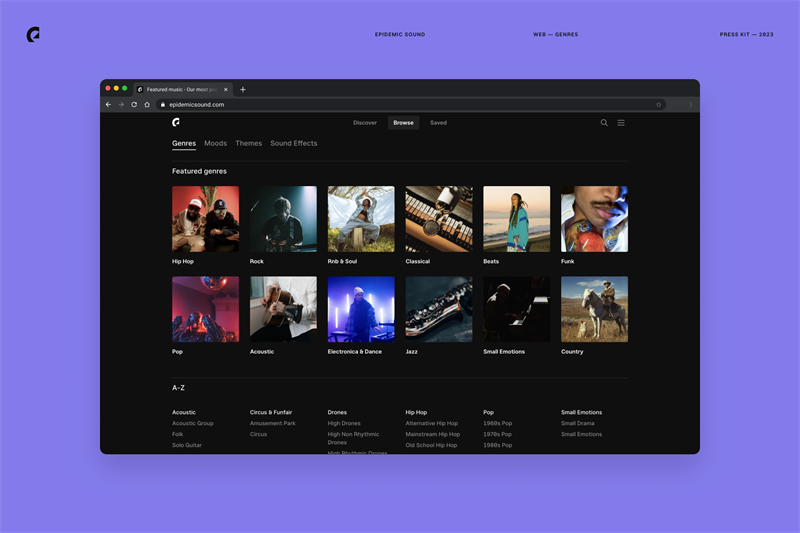Open the Beats genre thumbnail
This screenshot has width=800, height=533.
pos(516,219)
